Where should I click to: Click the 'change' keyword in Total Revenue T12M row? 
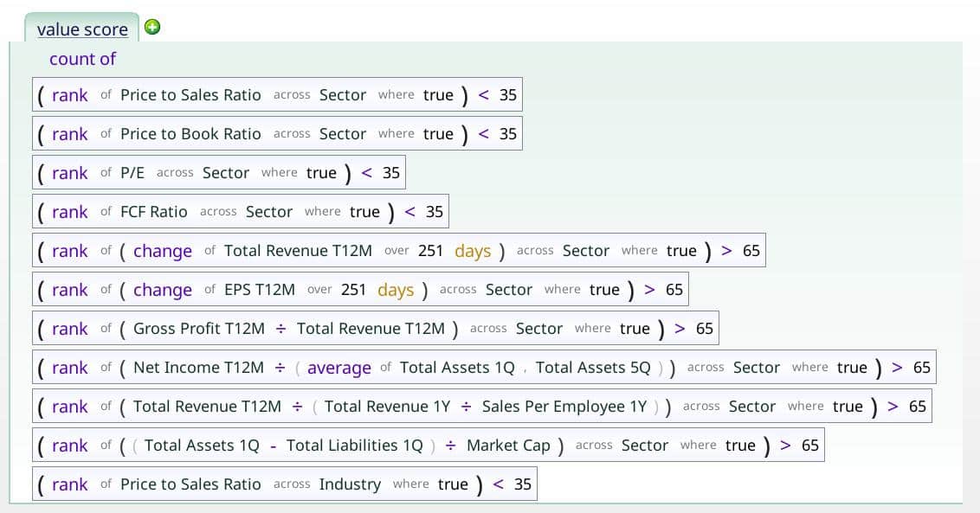(x=163, y=251)
